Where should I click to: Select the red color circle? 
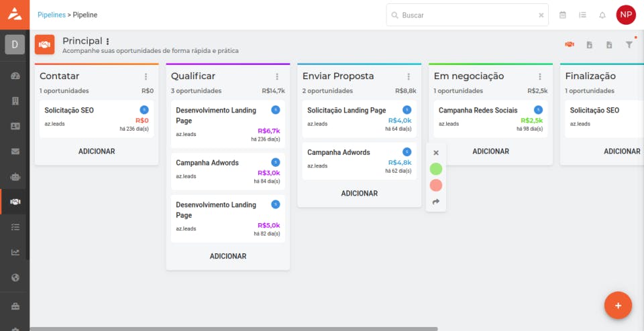(436, 186)
